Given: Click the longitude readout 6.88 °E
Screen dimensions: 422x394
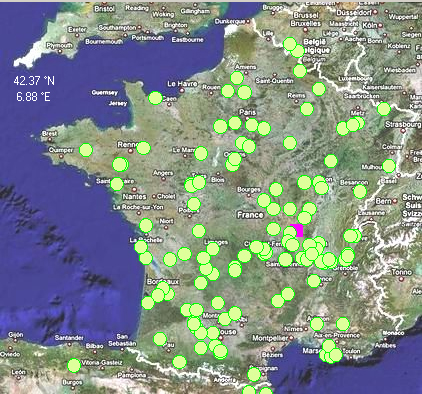Looking at the screenshot, I should click(33, 97).
